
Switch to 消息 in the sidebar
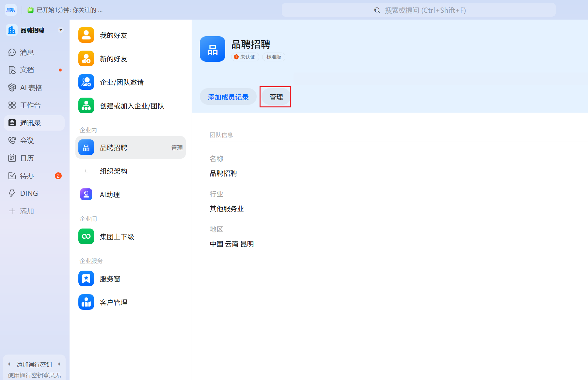26,53
